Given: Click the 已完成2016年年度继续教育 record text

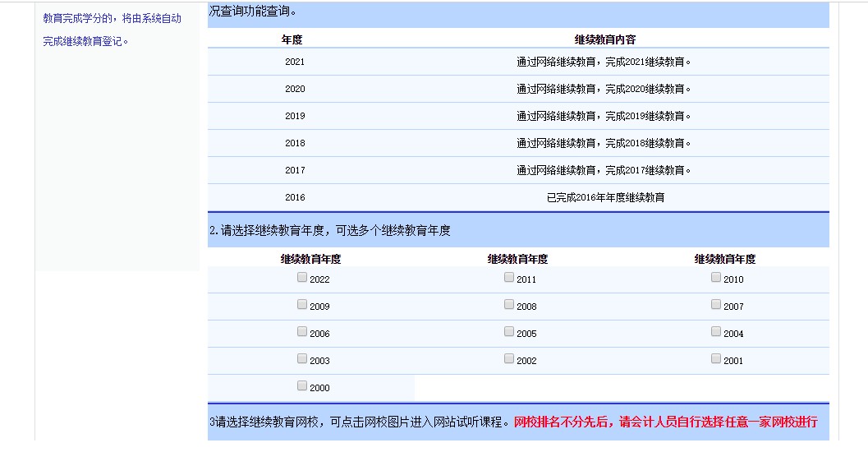Looking at the screenshot, I should [x=605, y=197].
